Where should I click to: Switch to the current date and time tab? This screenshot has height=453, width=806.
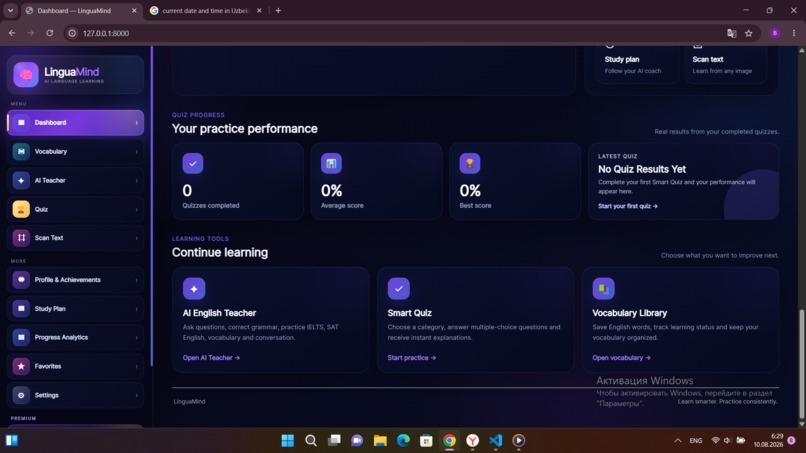coord(206,10)
